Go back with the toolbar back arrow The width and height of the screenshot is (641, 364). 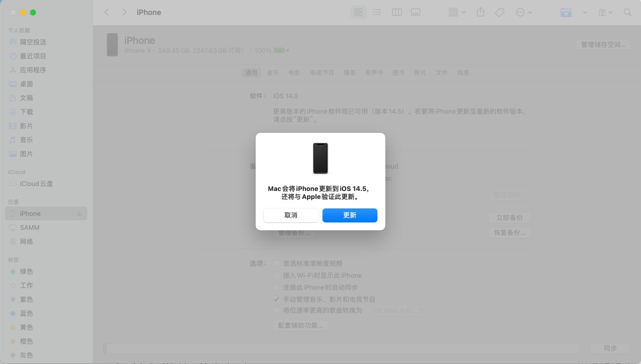(x=106, y=12)
